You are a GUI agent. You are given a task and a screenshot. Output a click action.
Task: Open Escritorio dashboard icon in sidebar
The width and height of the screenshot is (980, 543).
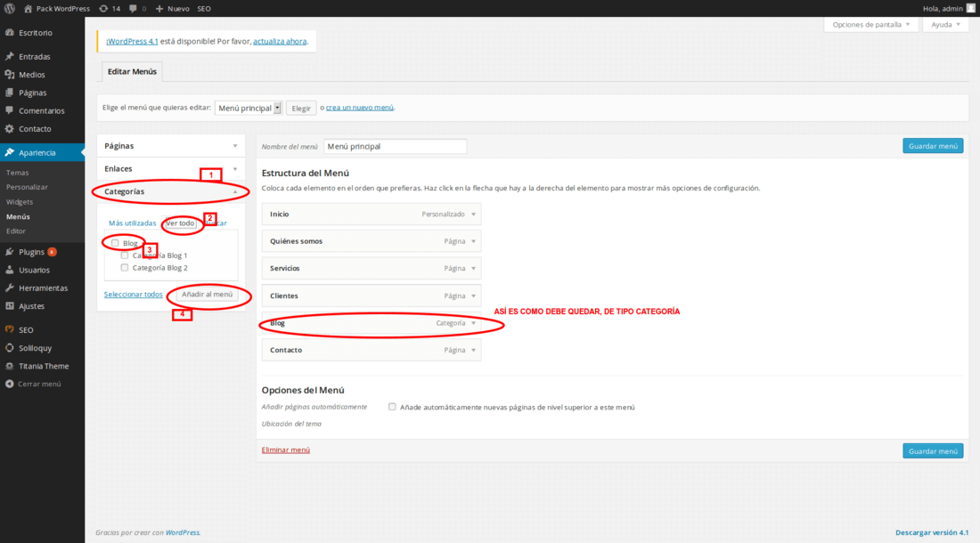(x=10, y=32)
